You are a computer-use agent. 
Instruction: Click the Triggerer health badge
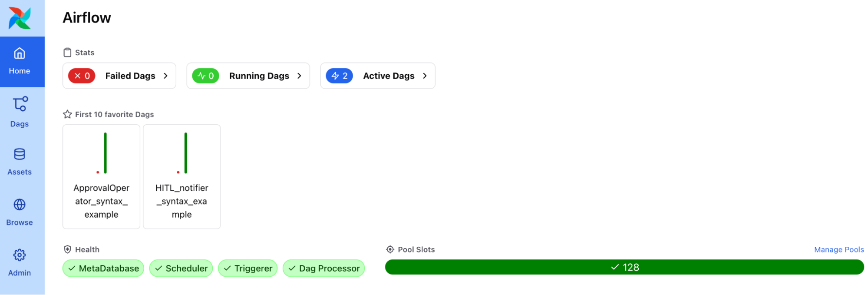tap(248, 268)
